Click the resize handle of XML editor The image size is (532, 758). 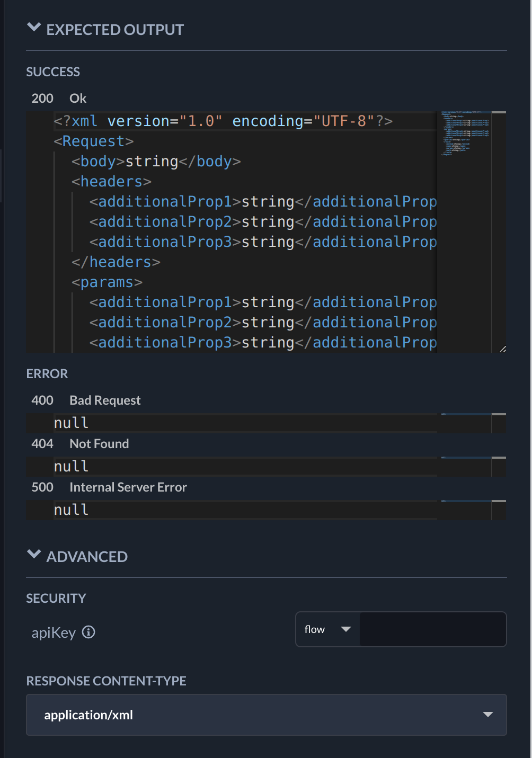pyautogui.click(x=502, y=349)
